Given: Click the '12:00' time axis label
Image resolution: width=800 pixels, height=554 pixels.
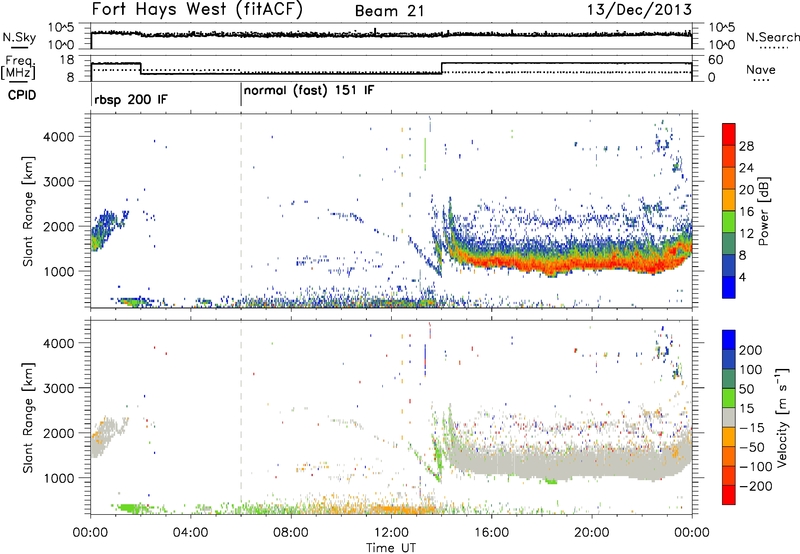Looking at the screenshot, I should 391,533.
